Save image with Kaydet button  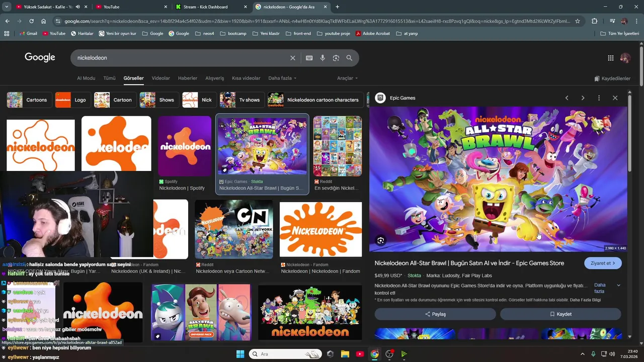(560, 314)
